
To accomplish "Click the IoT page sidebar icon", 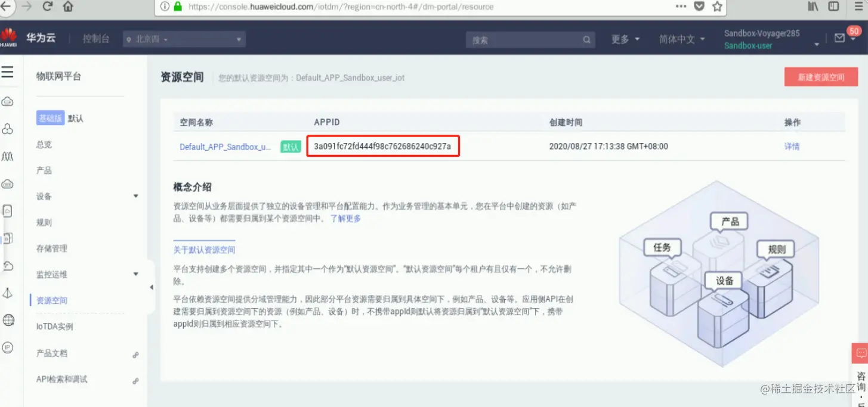I will [8, 238].
